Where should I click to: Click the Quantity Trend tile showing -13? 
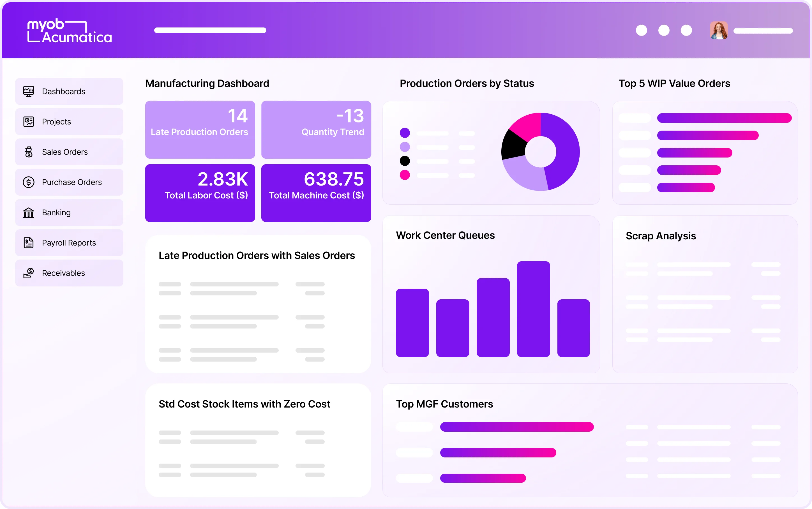[316, 129]
